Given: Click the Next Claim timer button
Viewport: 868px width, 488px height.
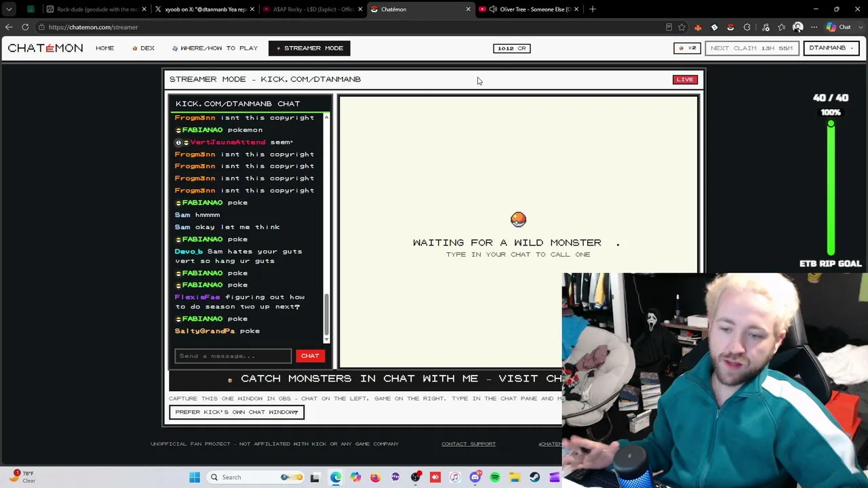Looking at the screenshot, I should (x=751, y=48).
